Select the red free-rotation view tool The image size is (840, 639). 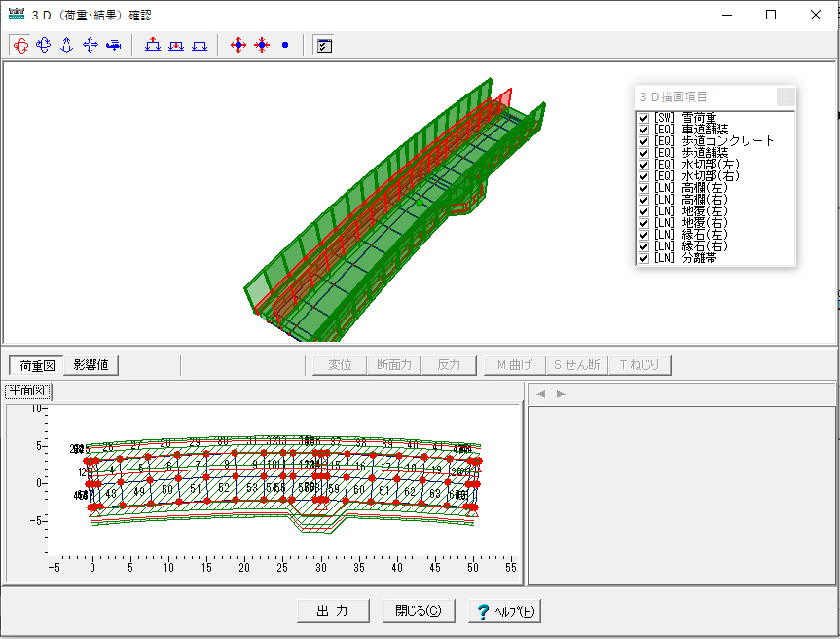tap(20, 45)
